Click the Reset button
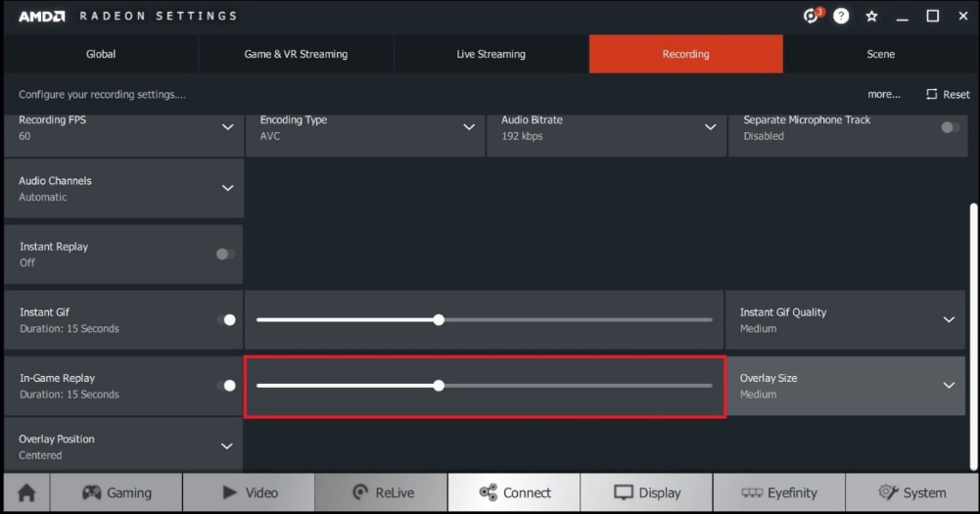 coord(948,94)
